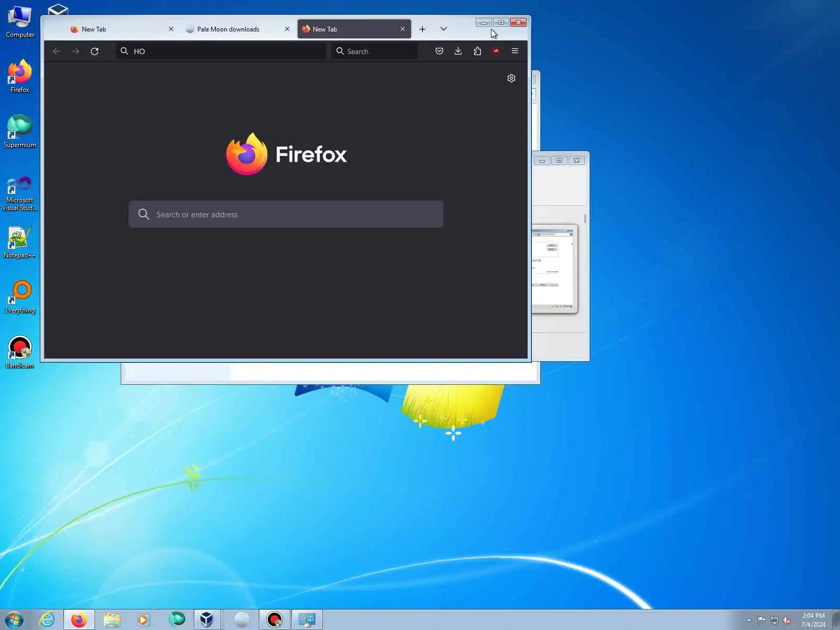Screen dimensions: 840x630
Task: Close the Firefox window
Action: tap(518, 22)
